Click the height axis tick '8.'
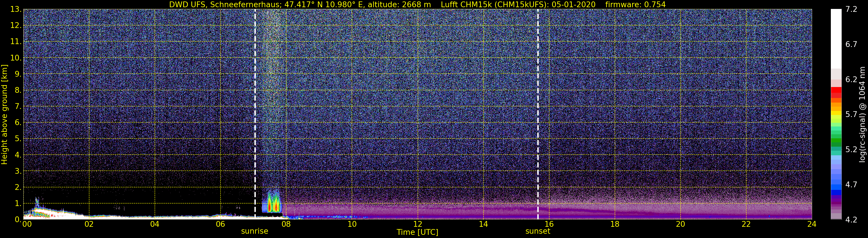Image resolution: width=868 pixels, height=238 pixels. pyautogui.click(x=18, y=90)
